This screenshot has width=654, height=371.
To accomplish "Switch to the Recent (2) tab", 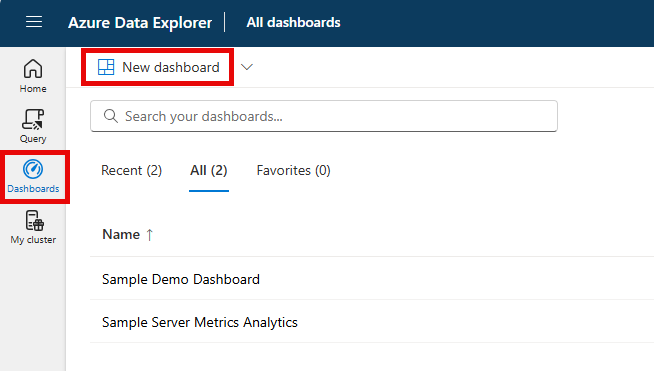I will 131,170.
